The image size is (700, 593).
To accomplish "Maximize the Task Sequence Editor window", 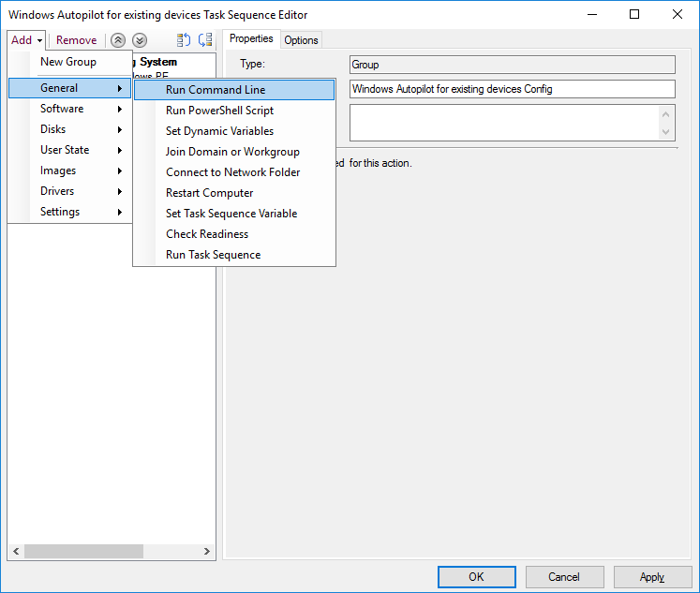I will (633, 14).
